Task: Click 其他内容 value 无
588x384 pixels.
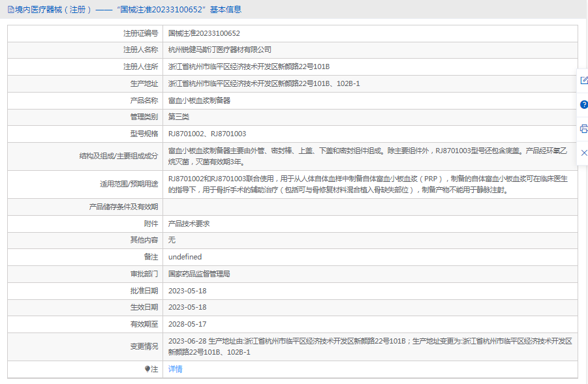Action: click(x=172, y=240)
